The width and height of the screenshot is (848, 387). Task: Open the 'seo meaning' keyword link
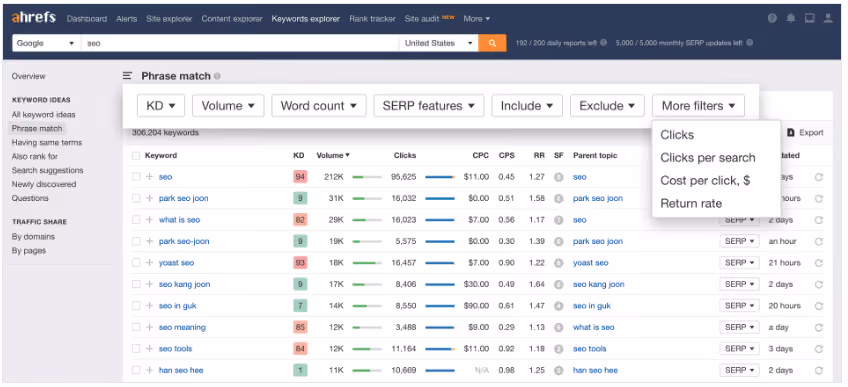coord(182,327)
